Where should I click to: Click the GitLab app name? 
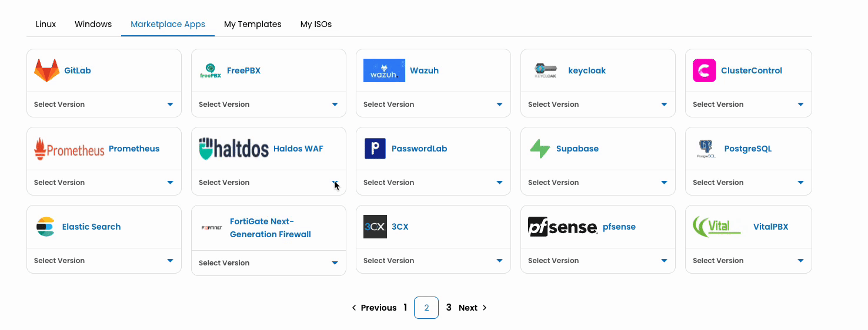(78, 70)
